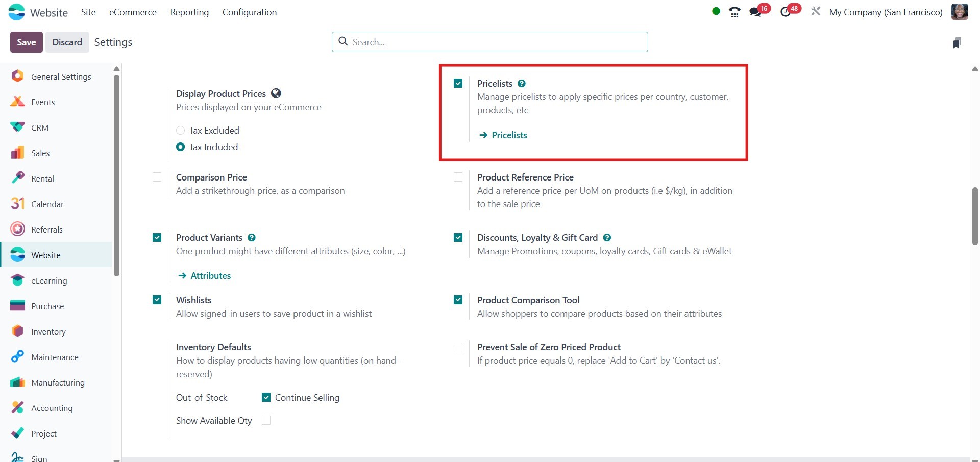Uncheck the Wishlists checkbox
Image resolution: width=980 pixels, height=462 pixels.
pyautogui.click(x=157, y=300)
